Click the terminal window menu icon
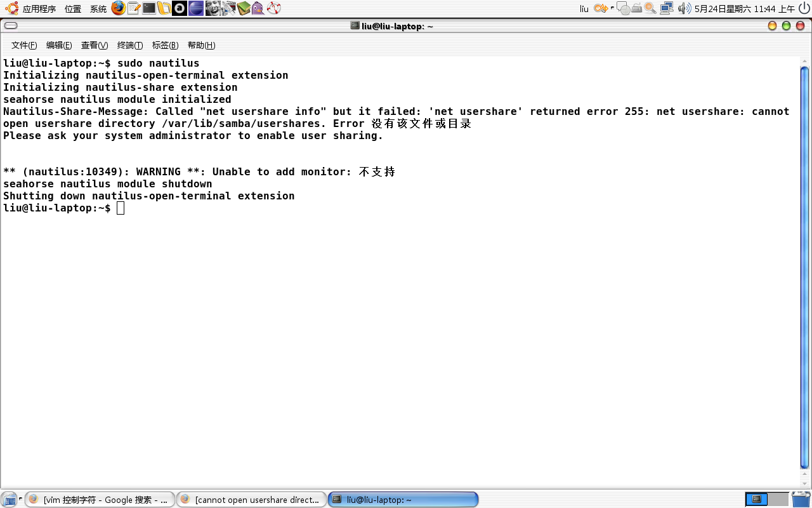 click(11, 26)
